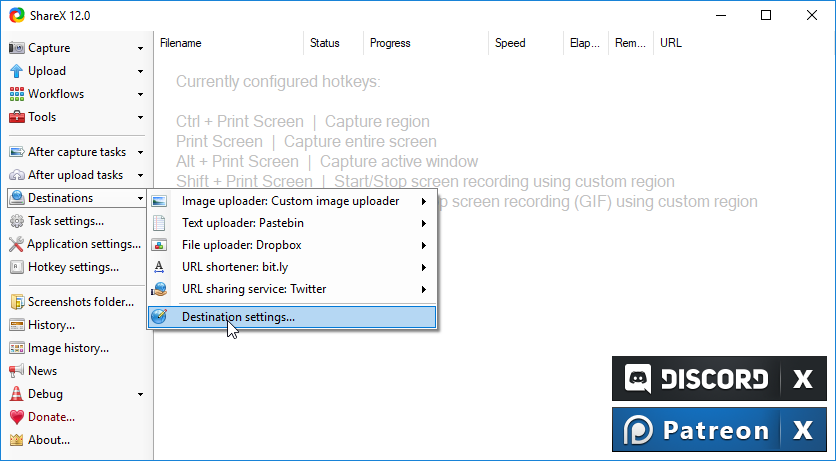Screen dimensions: 836x461
Task: Click the After capture tasks icon
Action: [x=17, y=152]
